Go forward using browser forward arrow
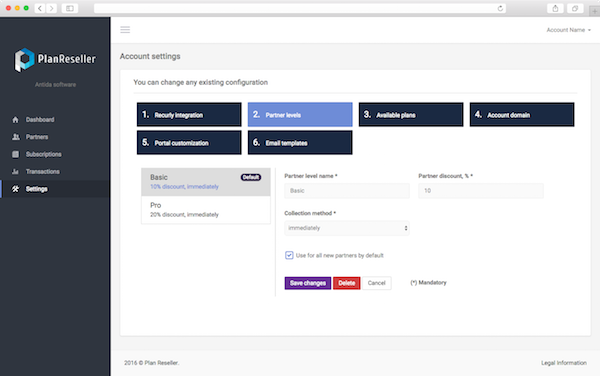 [51, 8]
